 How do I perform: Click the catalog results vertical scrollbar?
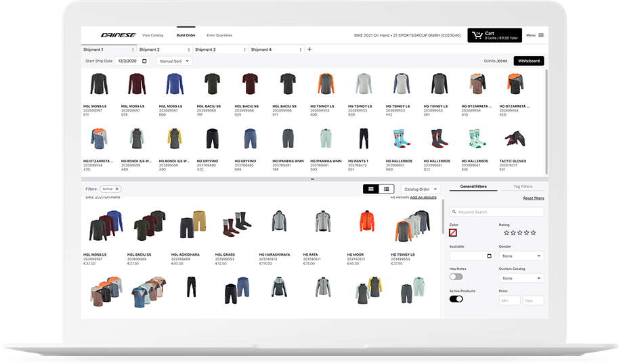pos(443,216)
